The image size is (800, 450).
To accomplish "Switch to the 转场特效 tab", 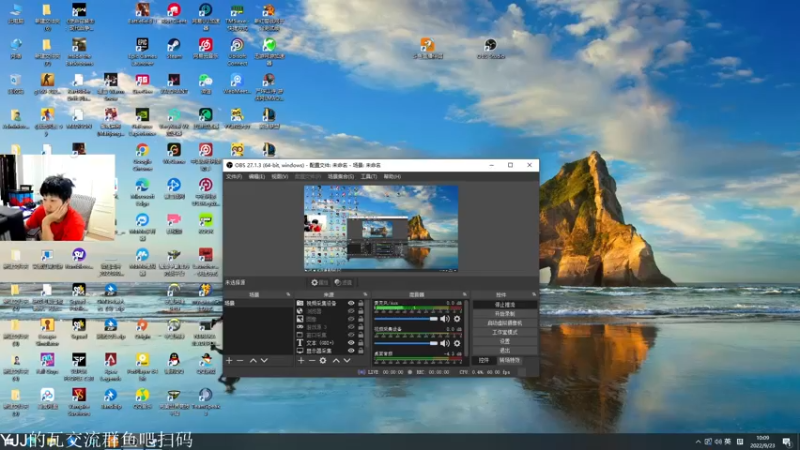I will point(509,360).
